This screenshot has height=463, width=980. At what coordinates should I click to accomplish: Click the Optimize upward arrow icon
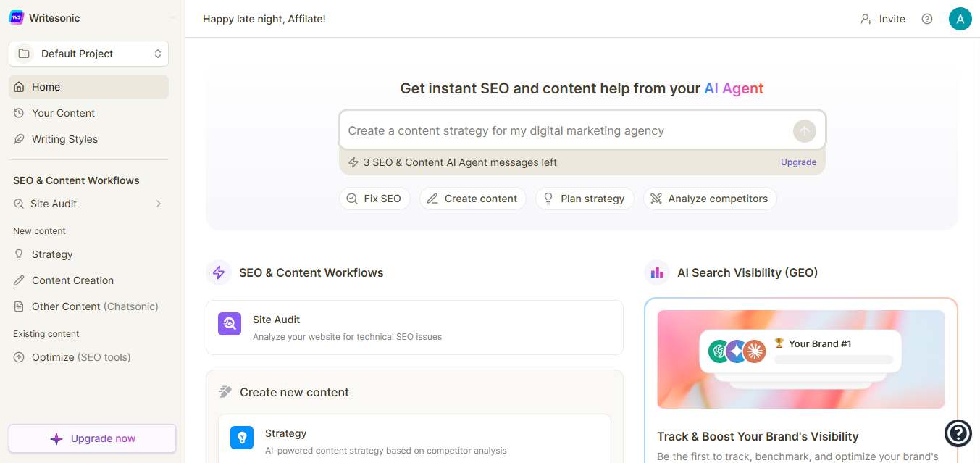pos(19,357)
